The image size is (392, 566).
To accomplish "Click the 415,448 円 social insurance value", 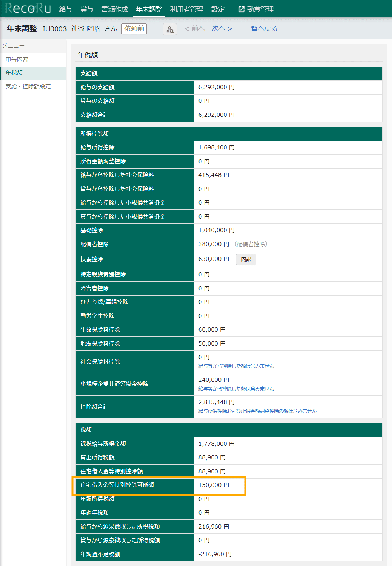I will click(x=214, y=175).
